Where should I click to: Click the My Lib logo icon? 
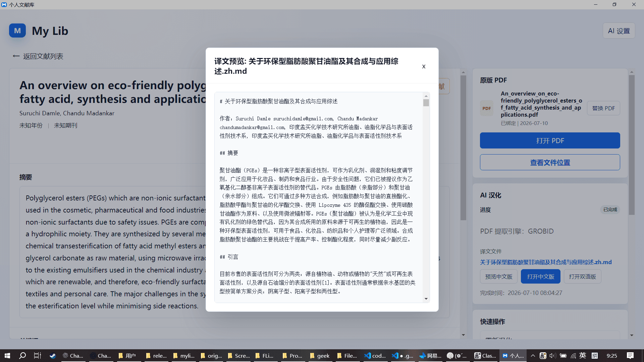point(17,31)
